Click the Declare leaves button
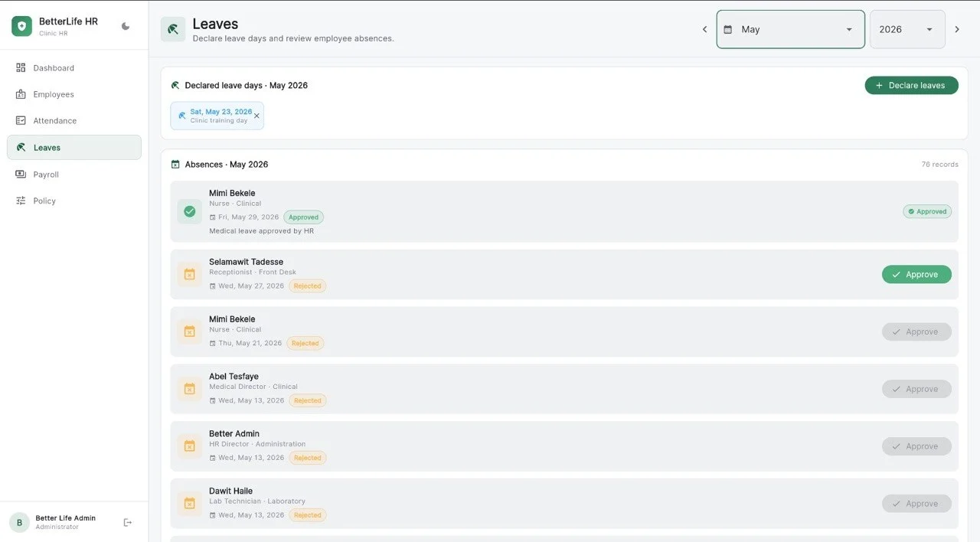Screen dimensions: 980x542 912,85
